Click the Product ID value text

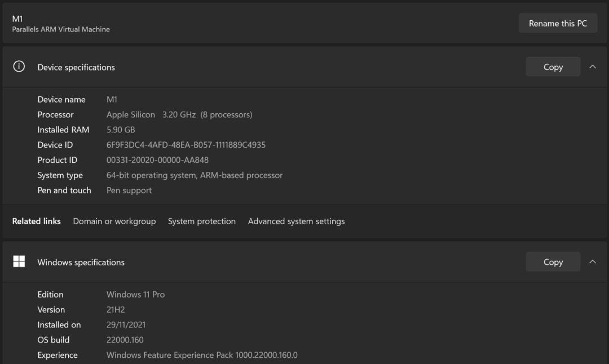(157, 160)
